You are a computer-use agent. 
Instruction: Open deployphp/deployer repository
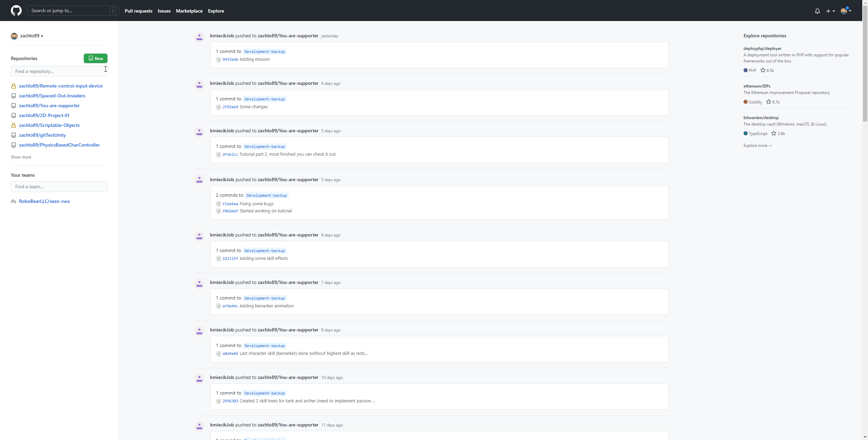point(762,49)
